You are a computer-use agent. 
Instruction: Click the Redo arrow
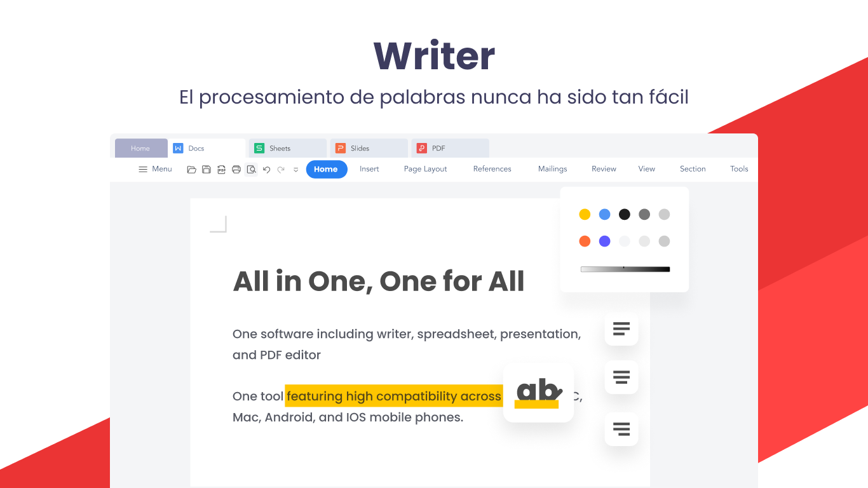281,169
